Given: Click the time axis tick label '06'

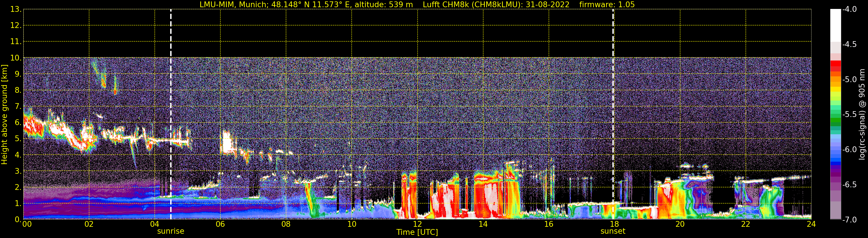Looking at the screenshot, I should [220, 224].
